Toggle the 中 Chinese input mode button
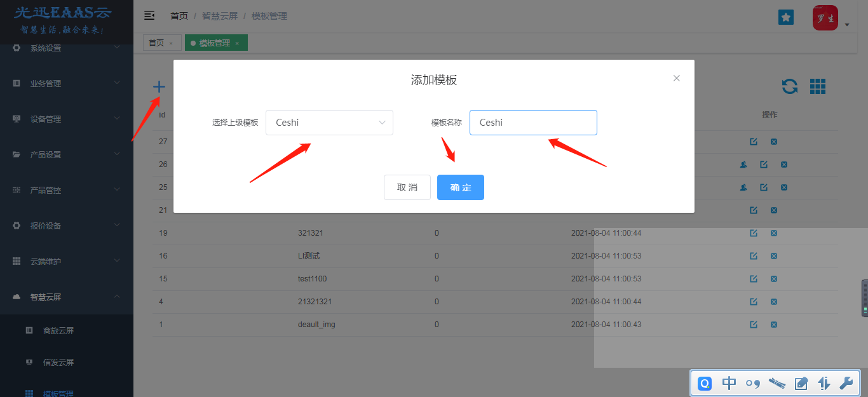 (x=729, y=383)
